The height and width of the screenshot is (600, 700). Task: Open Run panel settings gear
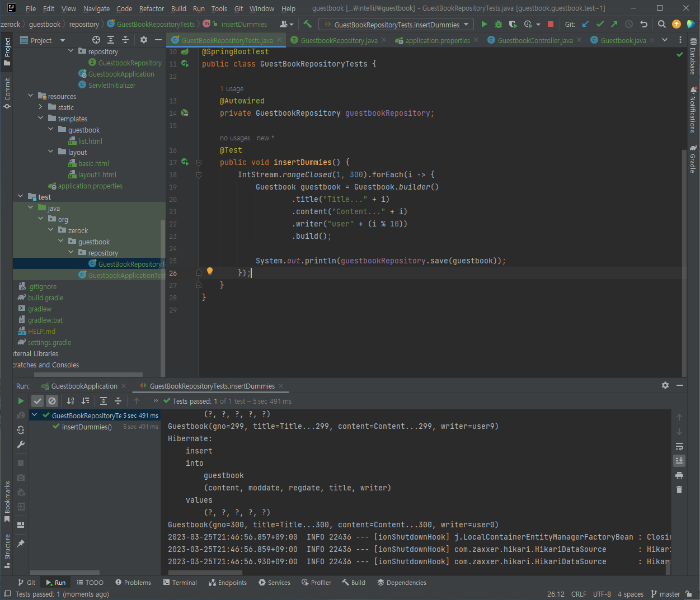[665, 385]
